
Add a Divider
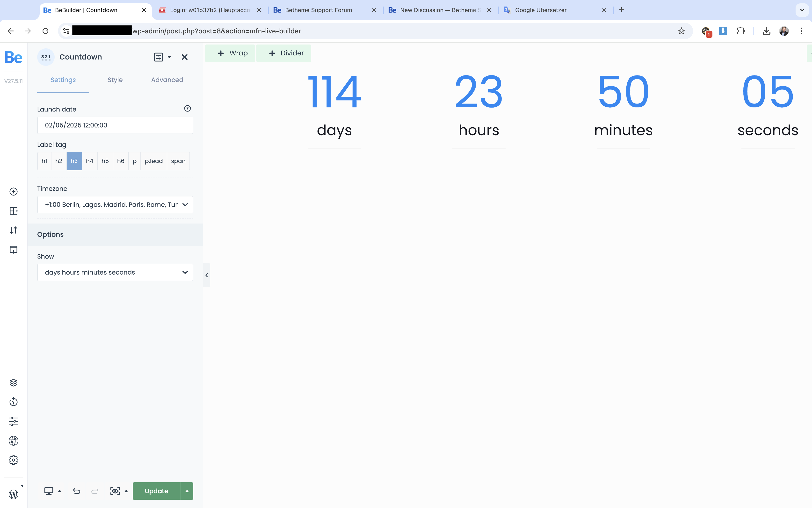[284, 53]
